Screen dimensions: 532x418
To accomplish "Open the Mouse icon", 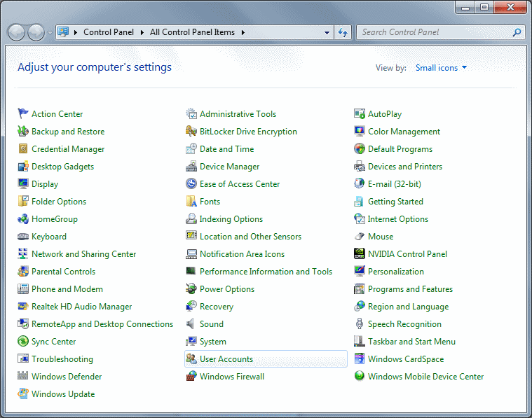I will click(360, 236).
